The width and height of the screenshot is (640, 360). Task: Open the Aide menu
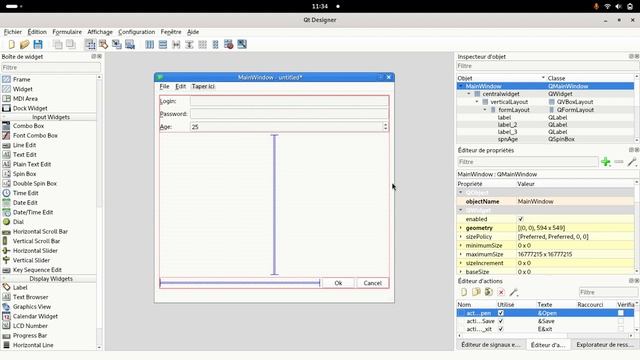coord(193,32)
